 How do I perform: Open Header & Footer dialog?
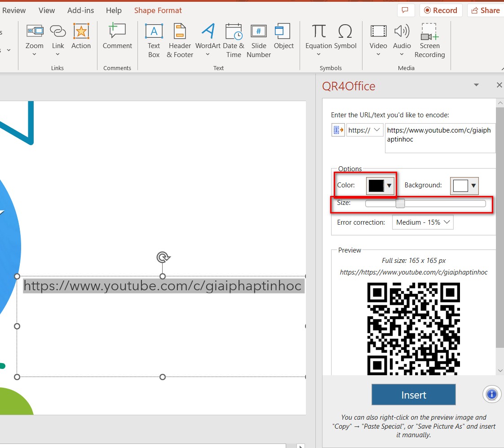pos(180,41)
